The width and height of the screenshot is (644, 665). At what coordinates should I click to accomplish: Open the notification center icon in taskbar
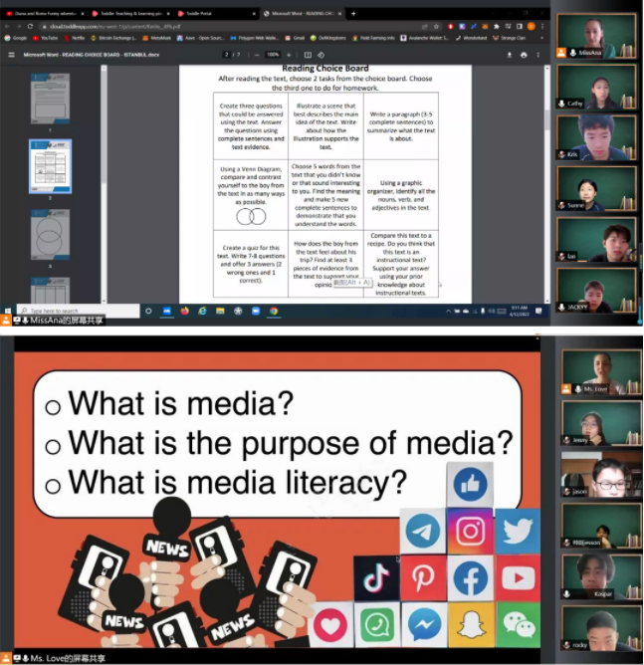(x=538, y=311)
